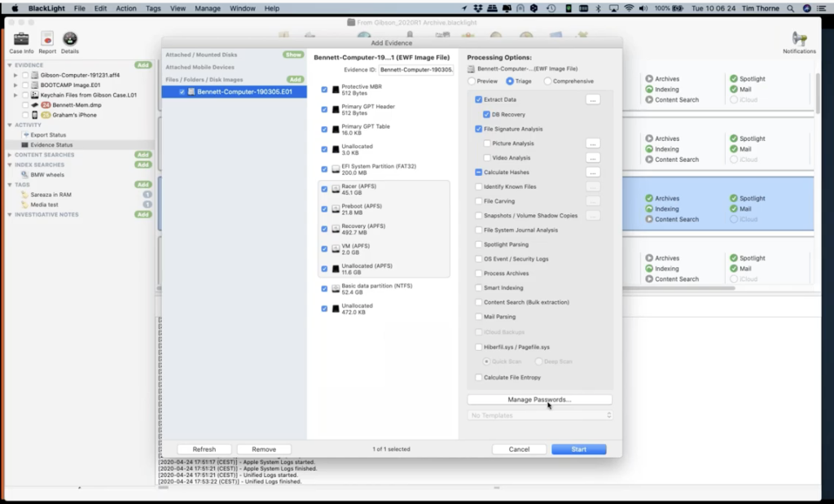The height and width of the screenshot is (504, 834).
Task: Click the Bluetooth icon in menu bar
Action: click(x=598, y=8)
